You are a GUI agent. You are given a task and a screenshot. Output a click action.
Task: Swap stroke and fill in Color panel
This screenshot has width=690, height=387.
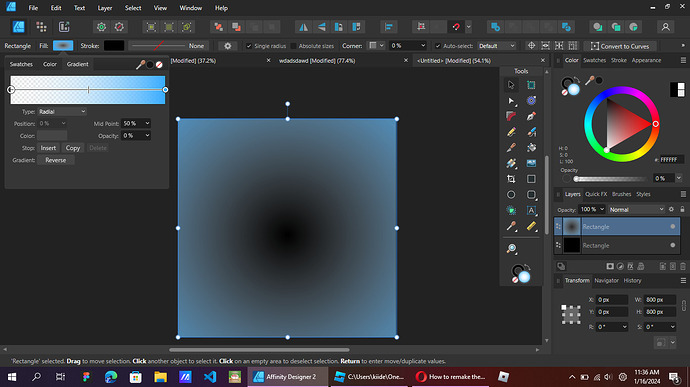coord(577,79)
